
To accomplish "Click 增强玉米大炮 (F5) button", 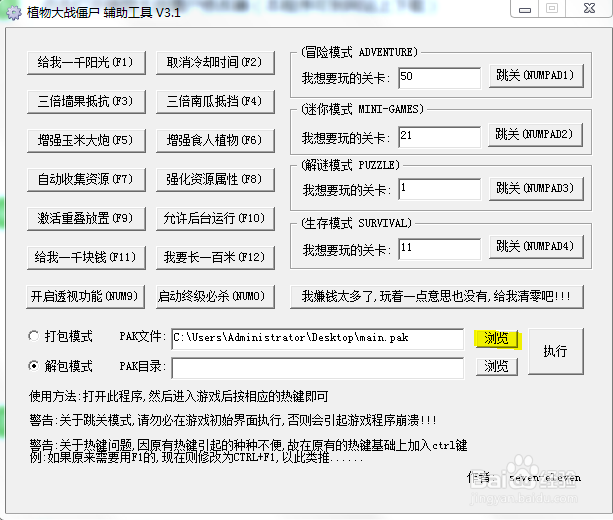I will (x=86, y=140).
